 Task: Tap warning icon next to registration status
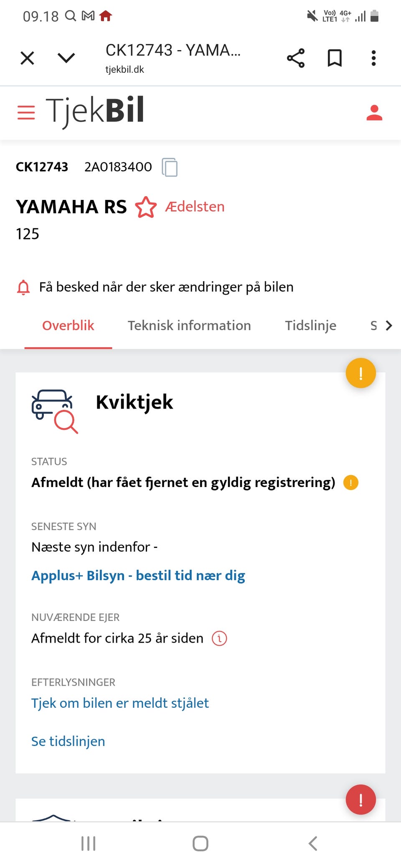pos(351,482)
